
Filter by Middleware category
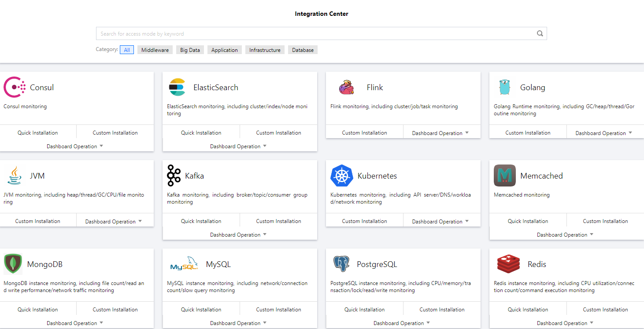[155, 50]
